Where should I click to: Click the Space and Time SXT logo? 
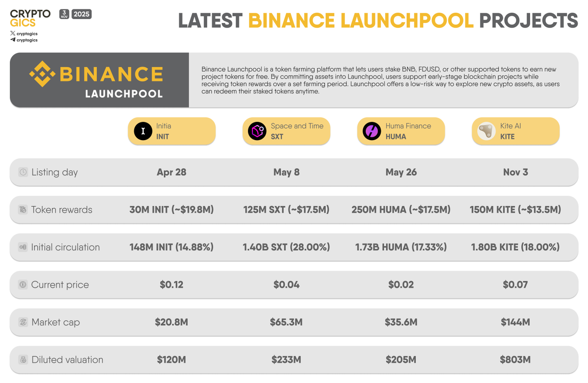(x=257, y=131)
